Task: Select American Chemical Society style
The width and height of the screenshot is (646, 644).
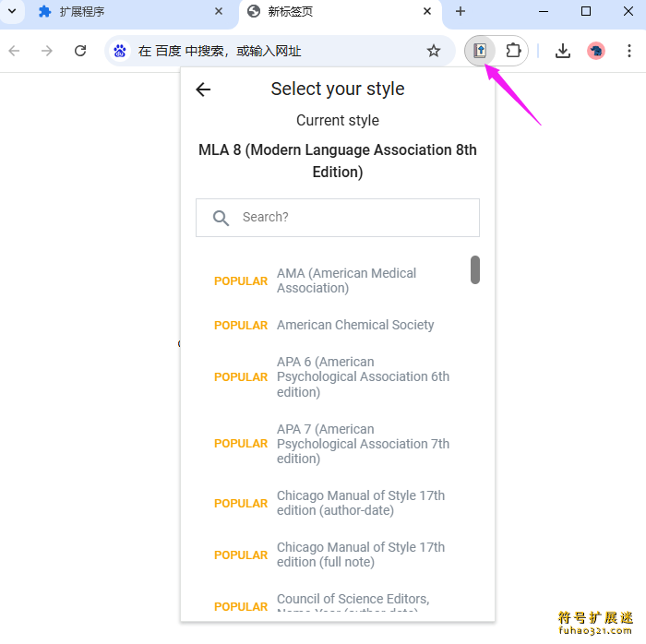Action: 355,325
